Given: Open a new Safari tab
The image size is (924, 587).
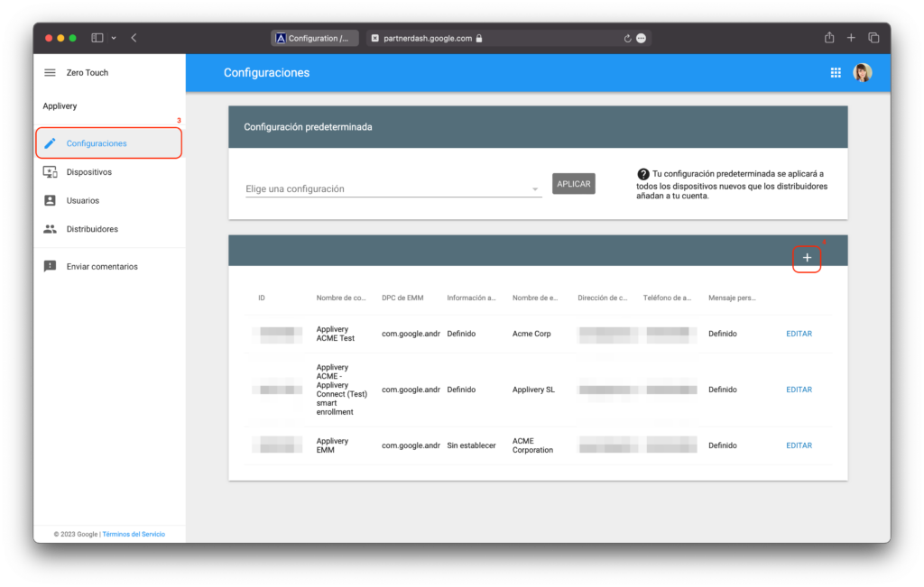Looking at the screenshot, I should point(851,38).
